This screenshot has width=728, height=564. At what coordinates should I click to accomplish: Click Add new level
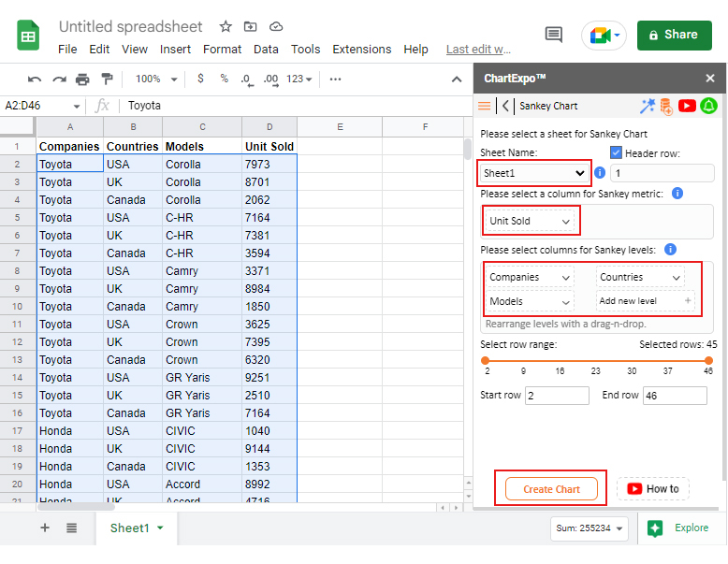[x=646, y=301]
